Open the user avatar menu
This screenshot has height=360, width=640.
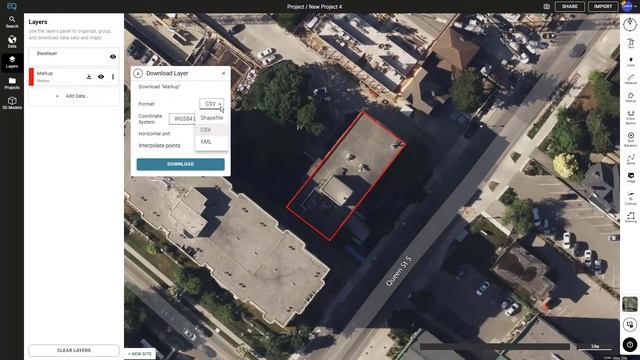click(x=628, y=6)
